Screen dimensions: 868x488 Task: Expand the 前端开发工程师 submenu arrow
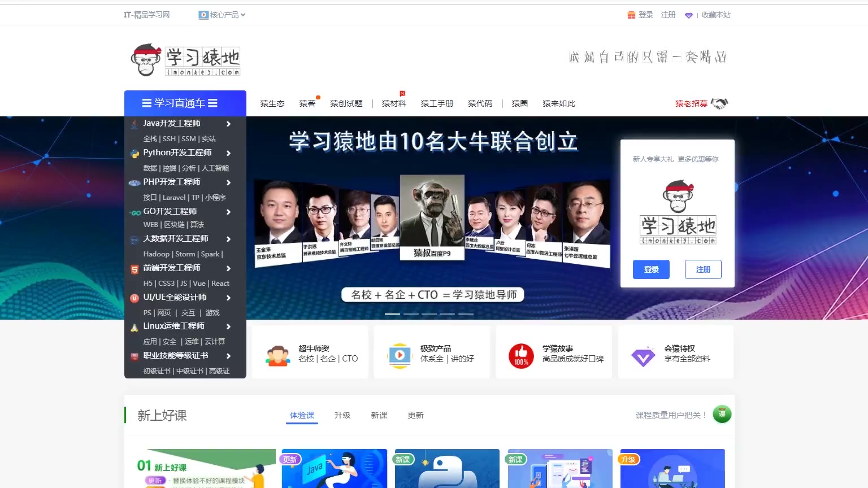[x=228, y=268]
